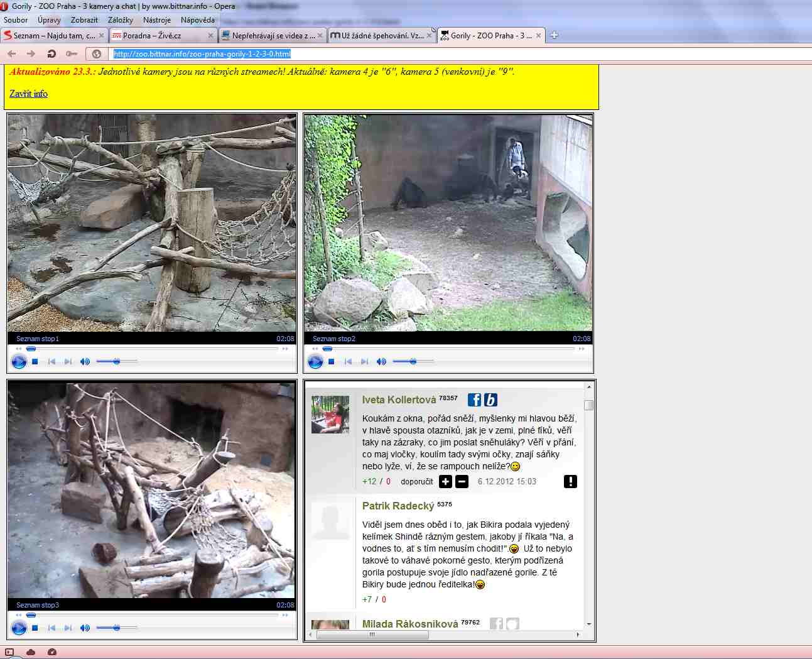The width and height of the screenshot is (812, 659).
Task: Open the Nástroje menu
Action: pyautogui.click(x=157, y=20)
